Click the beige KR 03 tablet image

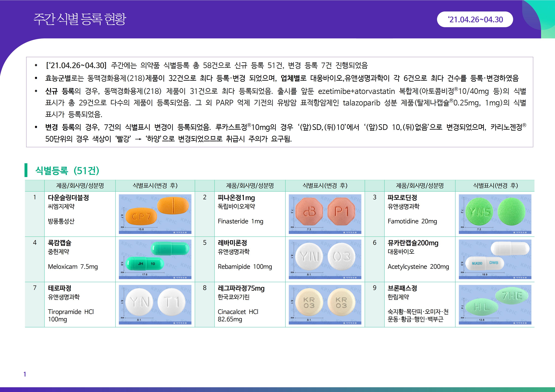coord(325,304)
